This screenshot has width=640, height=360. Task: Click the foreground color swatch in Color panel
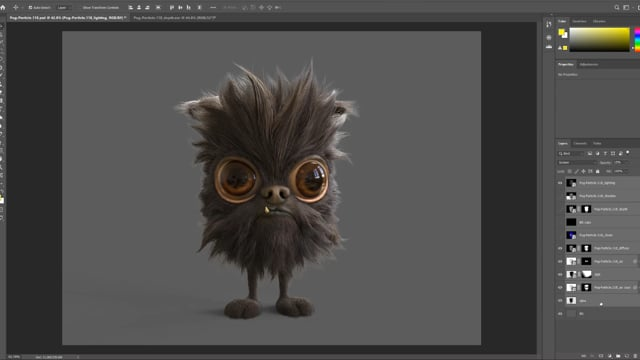(x=561, y=32)
